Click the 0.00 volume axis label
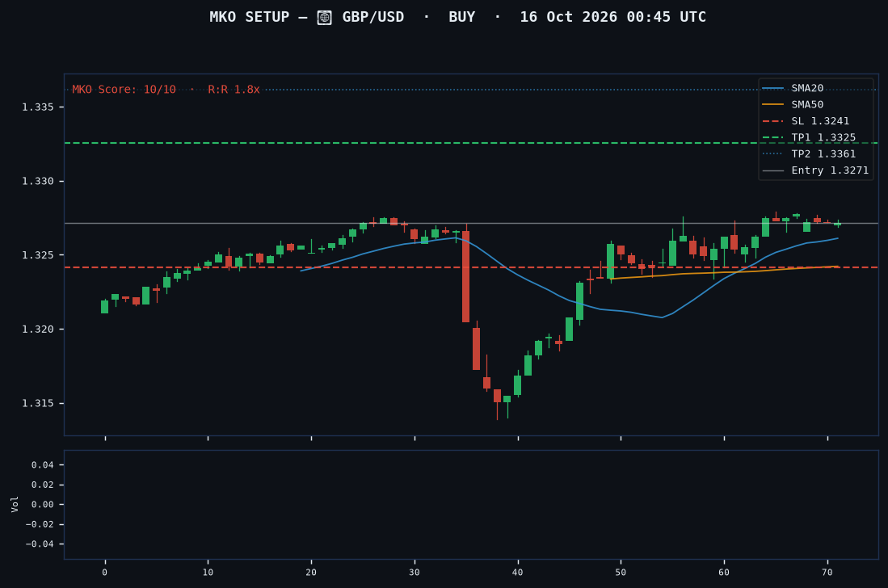 [43, 504]
